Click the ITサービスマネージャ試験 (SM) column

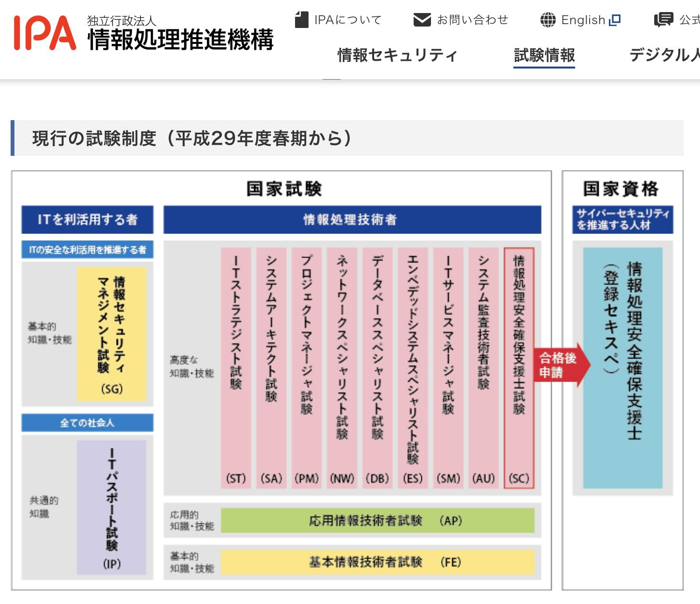tap(448, 368)
